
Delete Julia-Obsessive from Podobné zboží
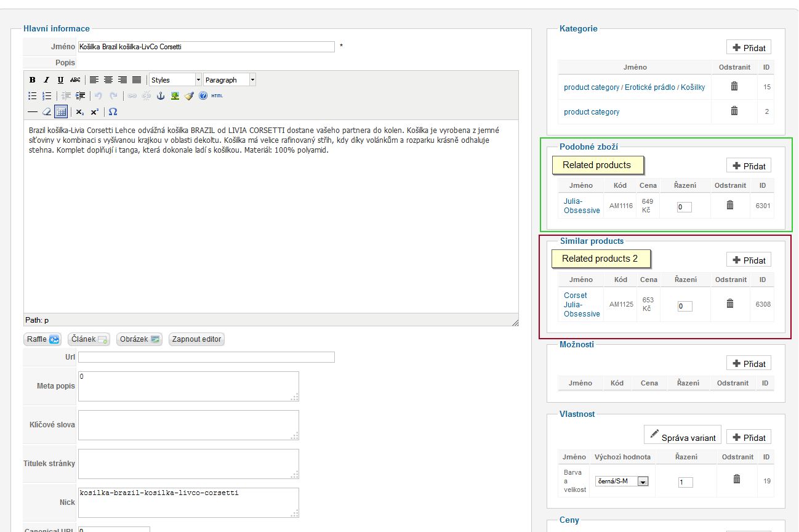(x=730, y=206)
